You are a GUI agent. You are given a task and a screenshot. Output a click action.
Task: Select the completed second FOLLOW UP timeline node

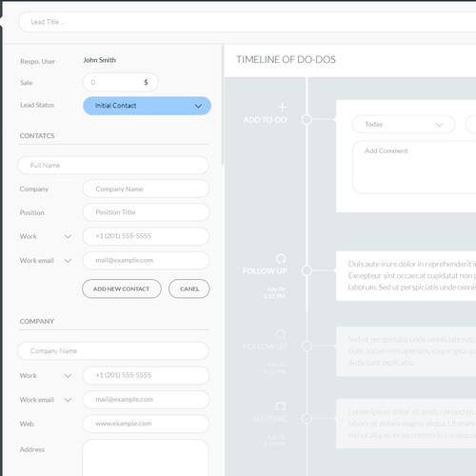pos(307,346)
